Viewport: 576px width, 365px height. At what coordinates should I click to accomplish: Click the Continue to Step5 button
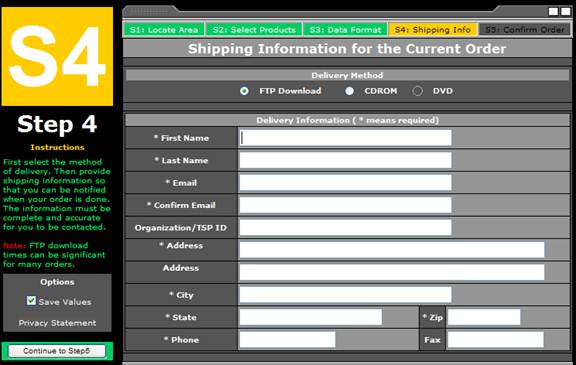pyautogui.click(x=57, y=351)
